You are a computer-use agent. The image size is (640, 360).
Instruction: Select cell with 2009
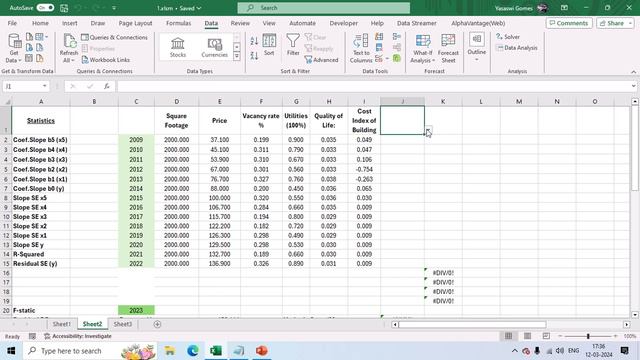click(x=136, y=140)
